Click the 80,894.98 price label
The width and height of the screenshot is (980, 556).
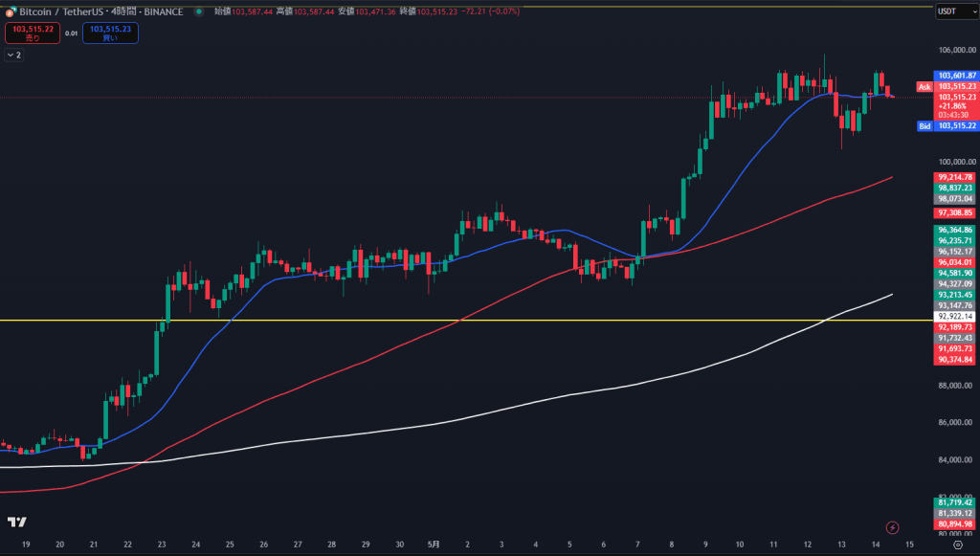pyautogui.click(x=956, y=524)
